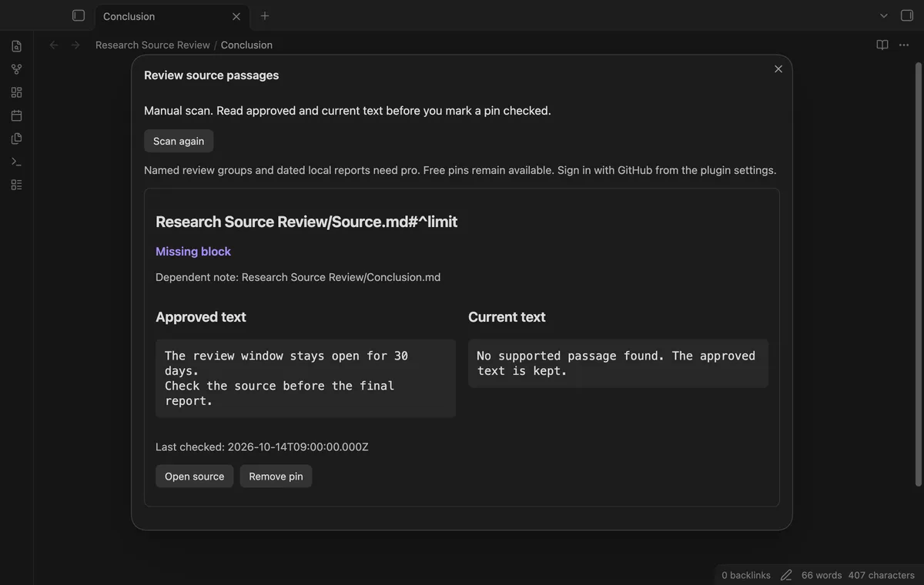The height and width of the screenshot is (585, 924).
Task: Open canvas icon in the left ribbon
Action: pos(16,92)
